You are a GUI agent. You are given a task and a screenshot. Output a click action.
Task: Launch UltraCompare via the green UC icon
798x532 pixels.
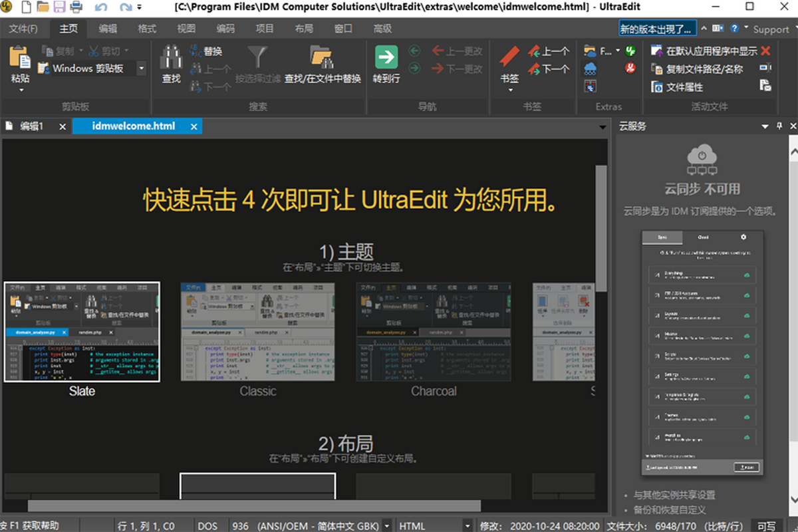(630, 50)
